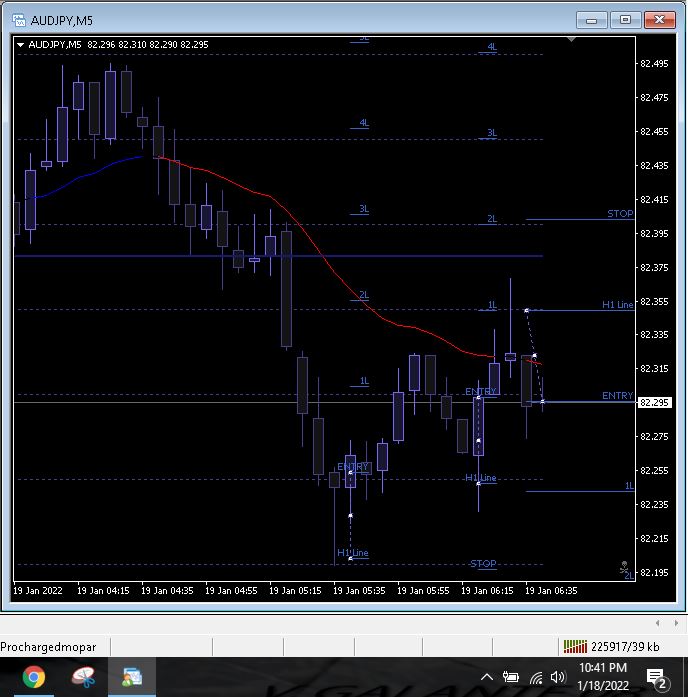This screenshot has width=688, height=697.
Task: Open the notifications action center icon
Action: point(656,678)
